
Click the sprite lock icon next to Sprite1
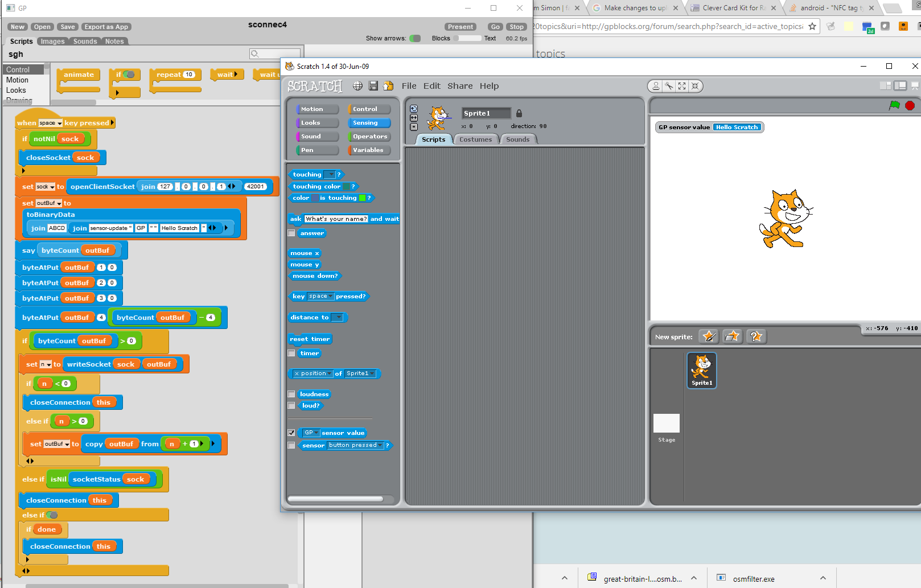(519, 113)
